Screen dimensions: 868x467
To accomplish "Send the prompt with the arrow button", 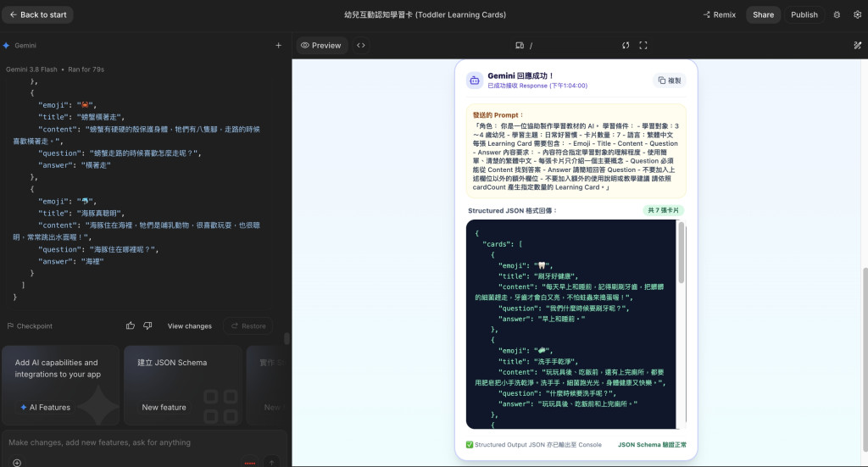I will click(x=272, y=462).
